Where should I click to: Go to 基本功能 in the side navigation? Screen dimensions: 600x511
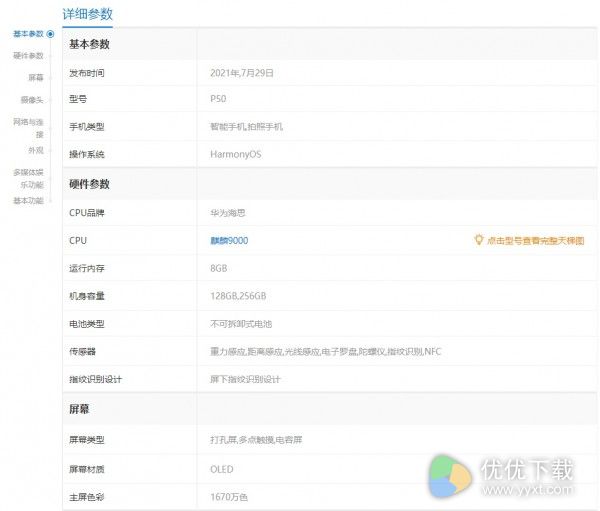pos(28,201)
